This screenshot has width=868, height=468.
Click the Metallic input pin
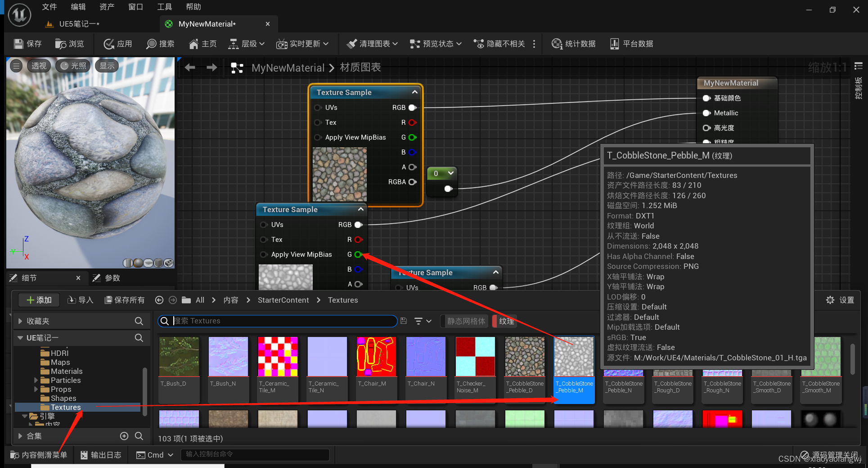click(706, 113)
